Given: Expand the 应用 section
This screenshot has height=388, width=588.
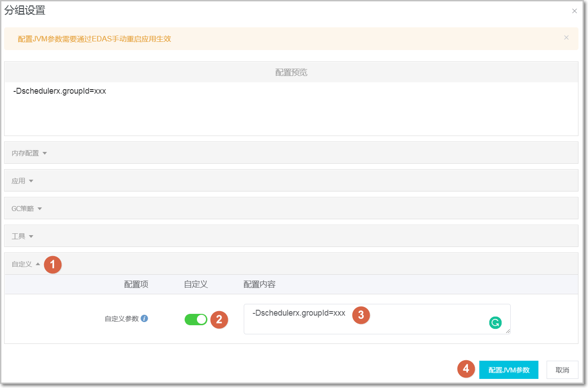Looking at the screenshot, I should coord(291,181).
